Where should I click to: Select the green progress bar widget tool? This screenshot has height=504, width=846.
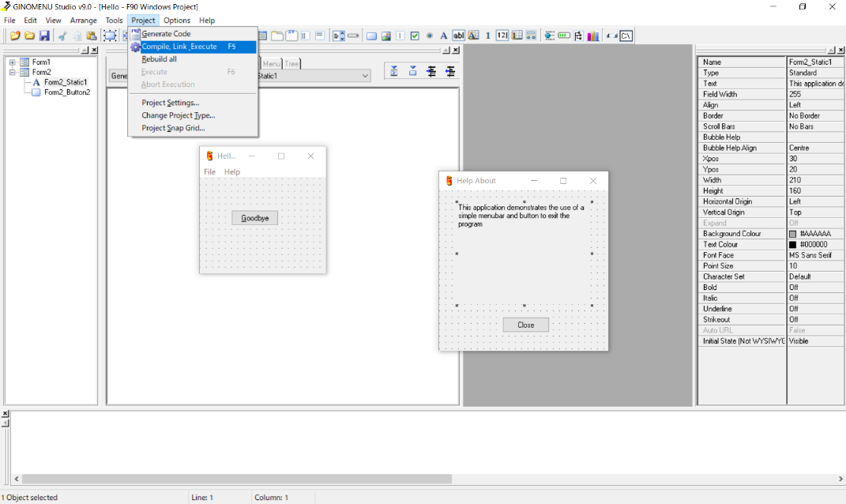(564, 36)
